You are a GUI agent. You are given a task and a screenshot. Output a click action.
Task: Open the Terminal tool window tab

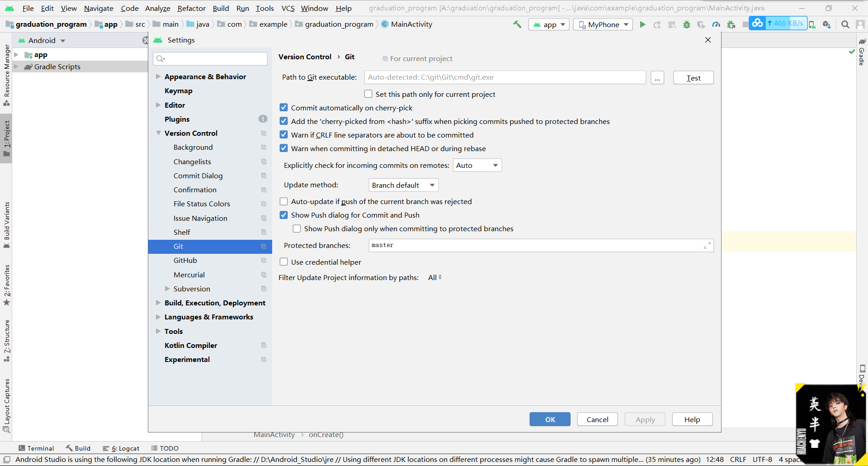[36, 448]
